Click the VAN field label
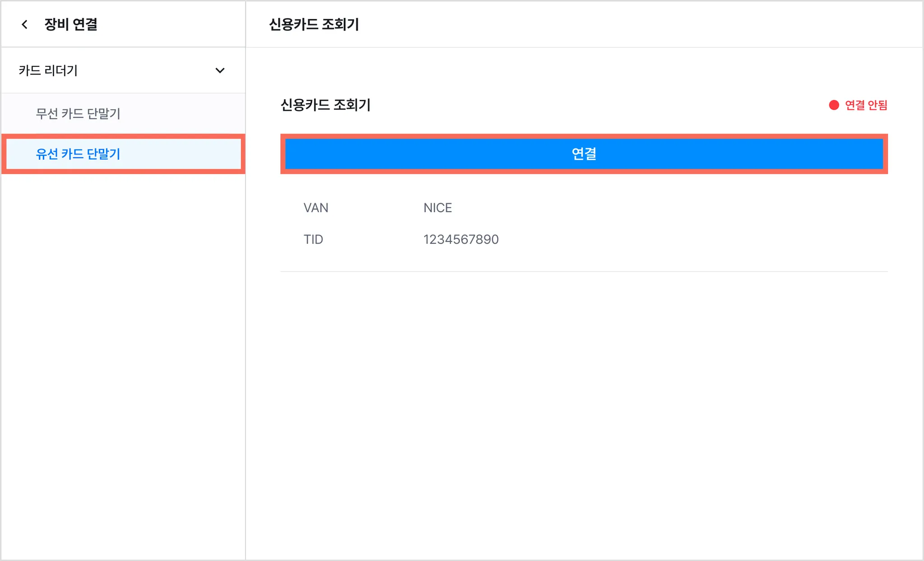This screenshot has height=561, width=924. tap(316, 208)
